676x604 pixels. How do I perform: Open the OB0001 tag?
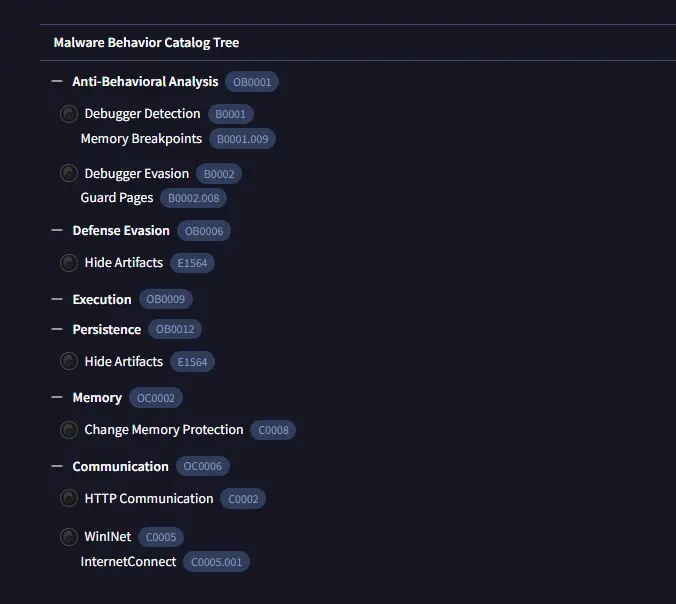tap(252, 82)
